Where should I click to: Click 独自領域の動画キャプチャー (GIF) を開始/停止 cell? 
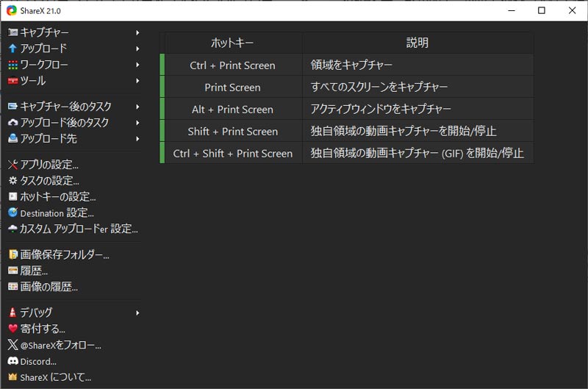(x=418, y=153)
